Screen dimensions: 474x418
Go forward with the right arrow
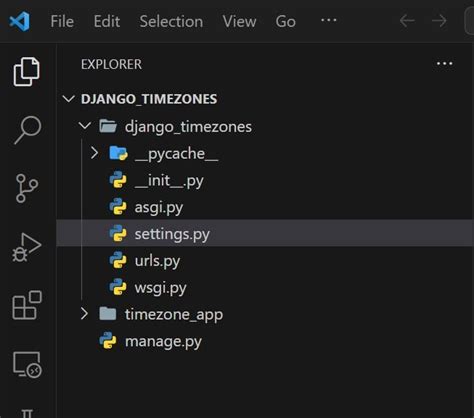(x=439, y=21)
